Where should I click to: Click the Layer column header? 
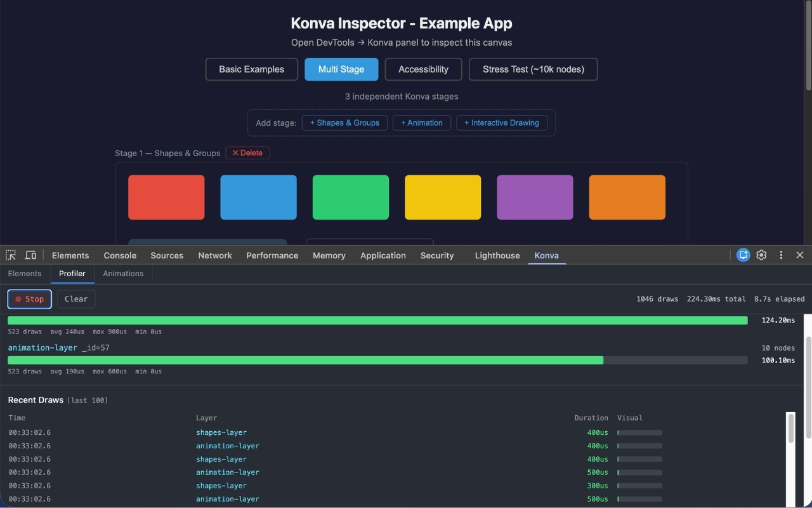(x=206, y=418)
